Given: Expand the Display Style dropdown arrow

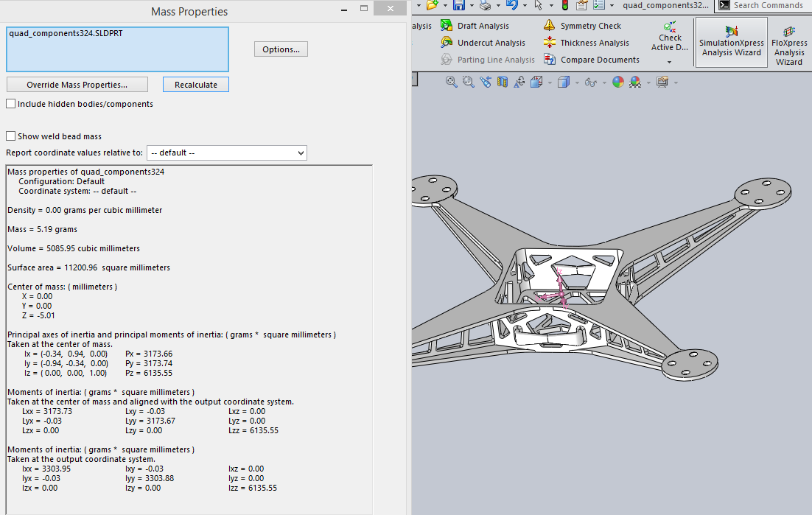Looking at the screenshot, I should (576, 83).
